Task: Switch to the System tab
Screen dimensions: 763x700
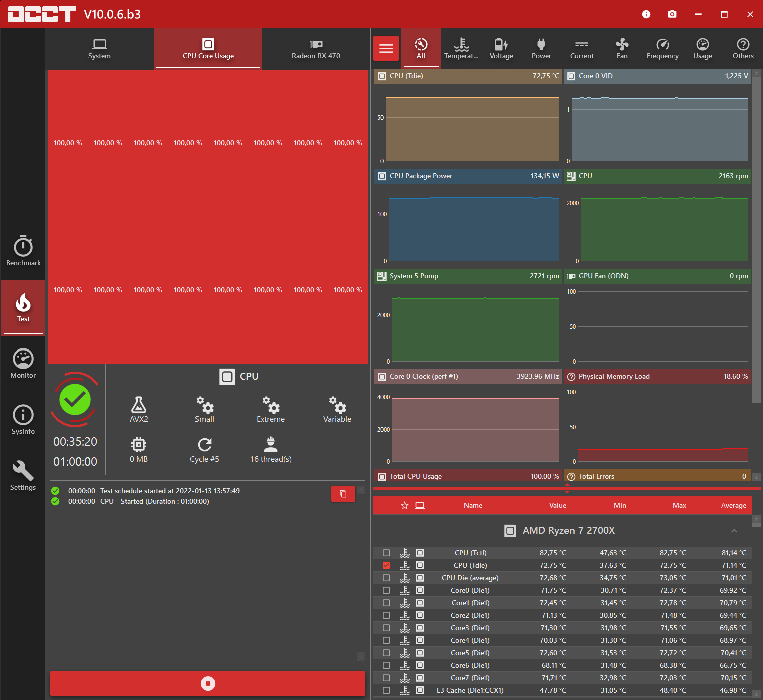Action: [99, 49]
